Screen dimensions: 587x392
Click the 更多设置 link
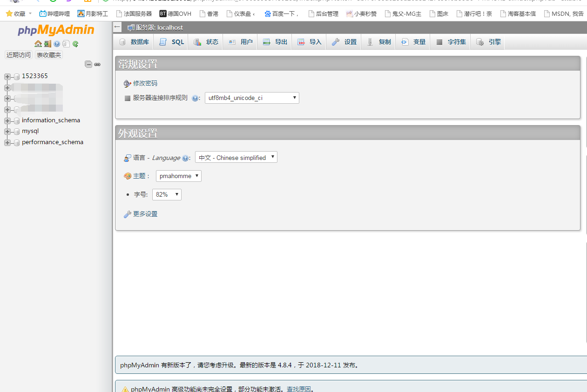click(x=145, y=214)
